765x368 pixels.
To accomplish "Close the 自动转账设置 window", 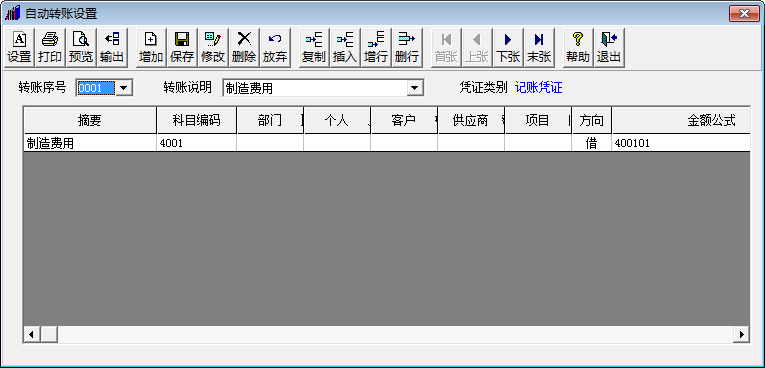I will pos(745,13).
